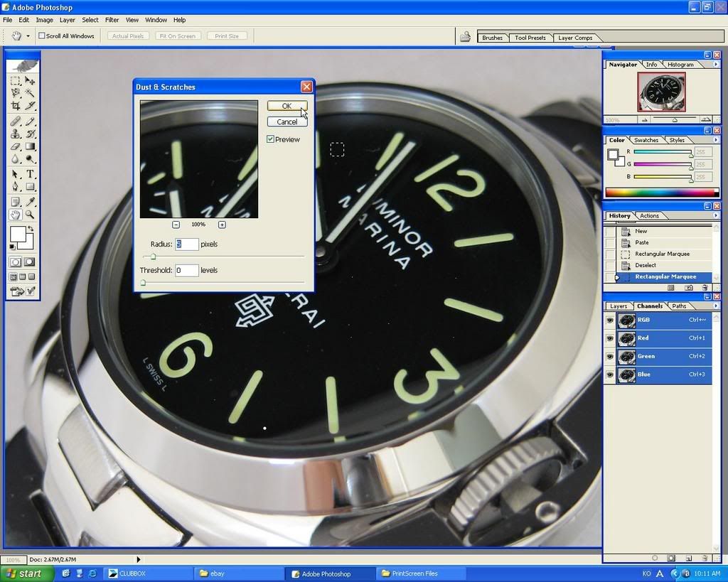The width and height of the screenshot is (728, 582).
Task: Select the Eraser tool
Action: pos(16,146)
